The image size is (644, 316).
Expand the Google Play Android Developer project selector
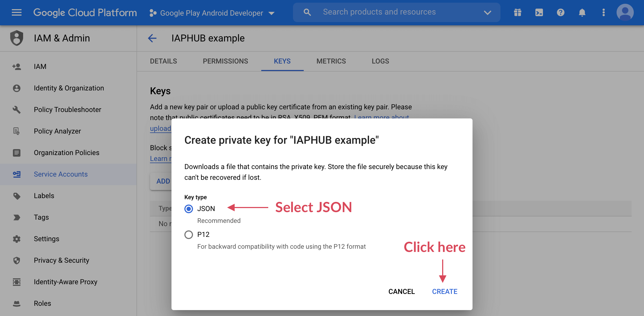tap(212, 13)
